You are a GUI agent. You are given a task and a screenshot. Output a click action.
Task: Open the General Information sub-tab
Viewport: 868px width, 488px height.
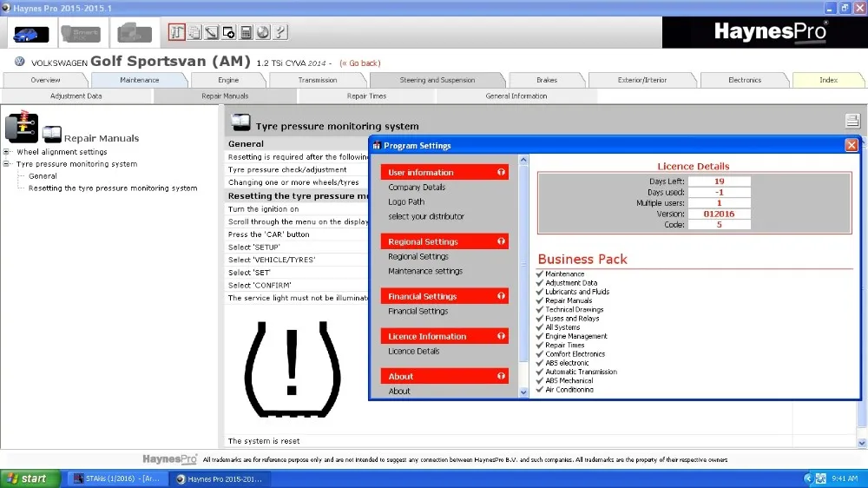516,96
